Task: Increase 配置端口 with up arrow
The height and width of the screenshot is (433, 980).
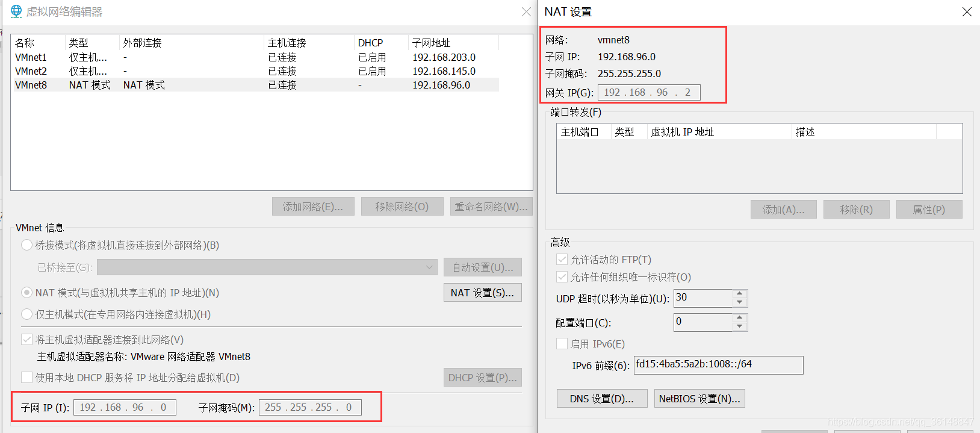Action: [740, 318]
